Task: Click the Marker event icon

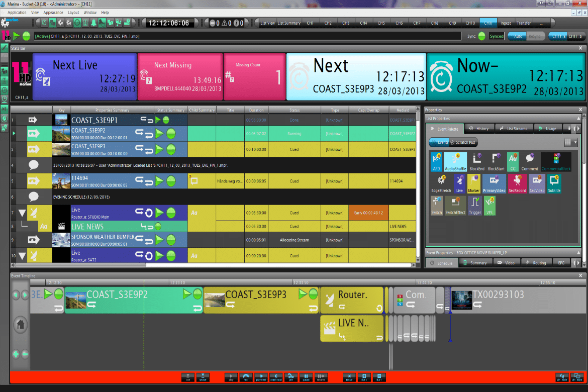Action: [x=473, y=184]
